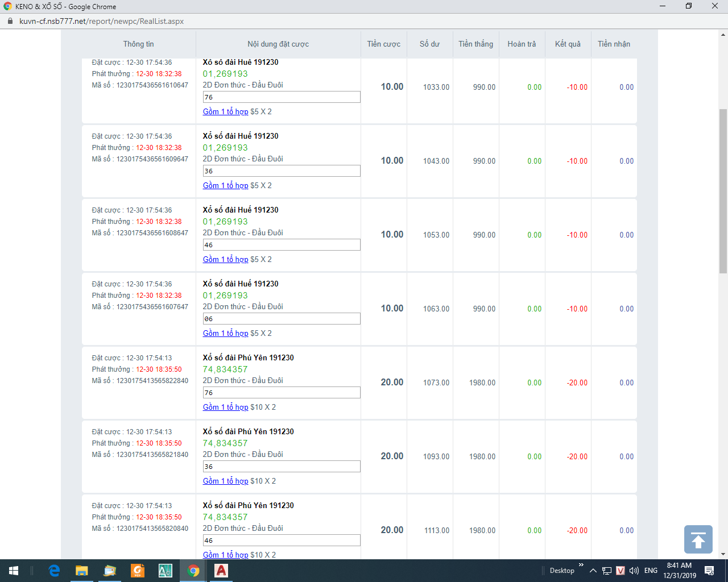
Task: Open the orange PDF app in taskbar
Action: tap(138, 571)
